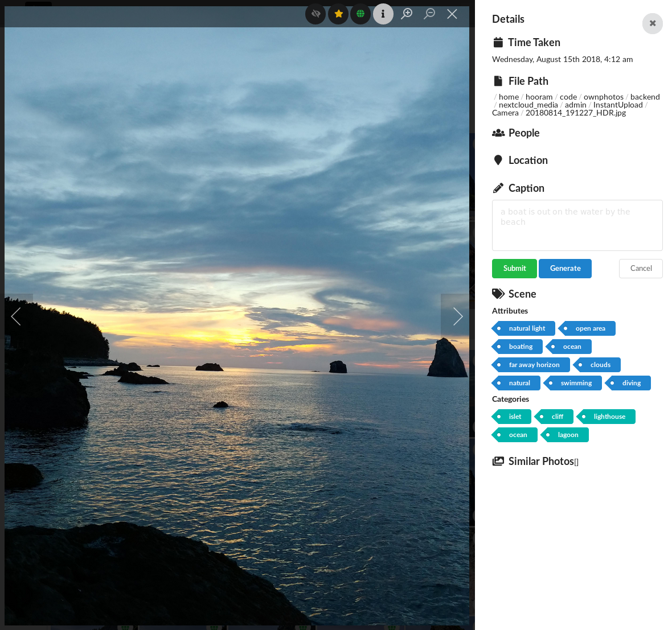Dismiss the Details panel with its X button

[652, 23]
